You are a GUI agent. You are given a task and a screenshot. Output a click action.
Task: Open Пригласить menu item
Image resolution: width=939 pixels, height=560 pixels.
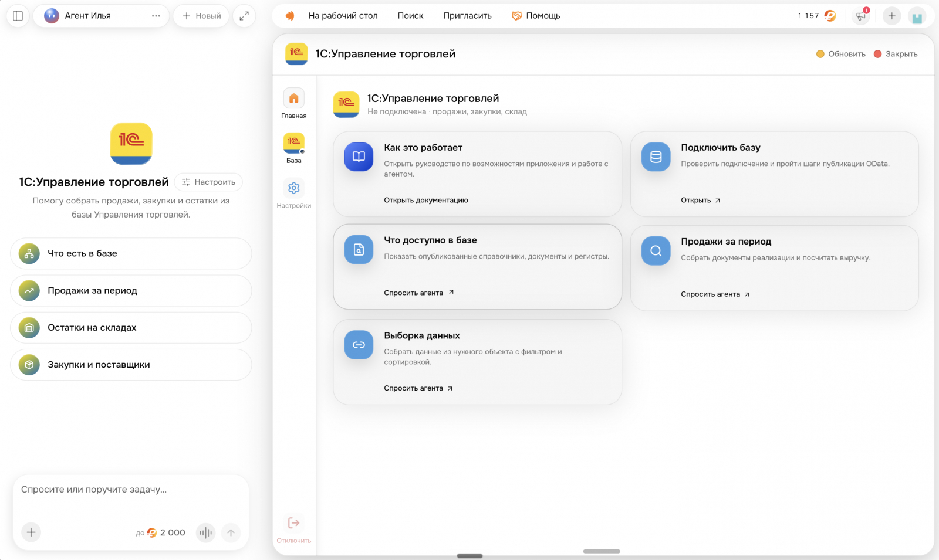click(467, 16)
